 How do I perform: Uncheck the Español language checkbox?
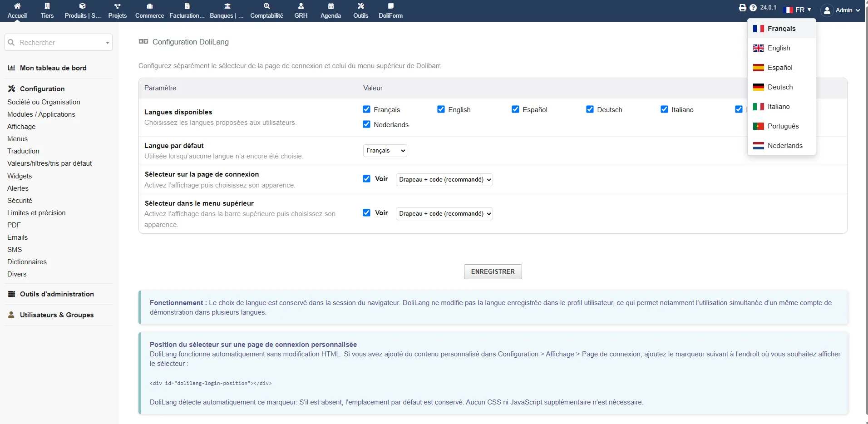coord(515,109)
